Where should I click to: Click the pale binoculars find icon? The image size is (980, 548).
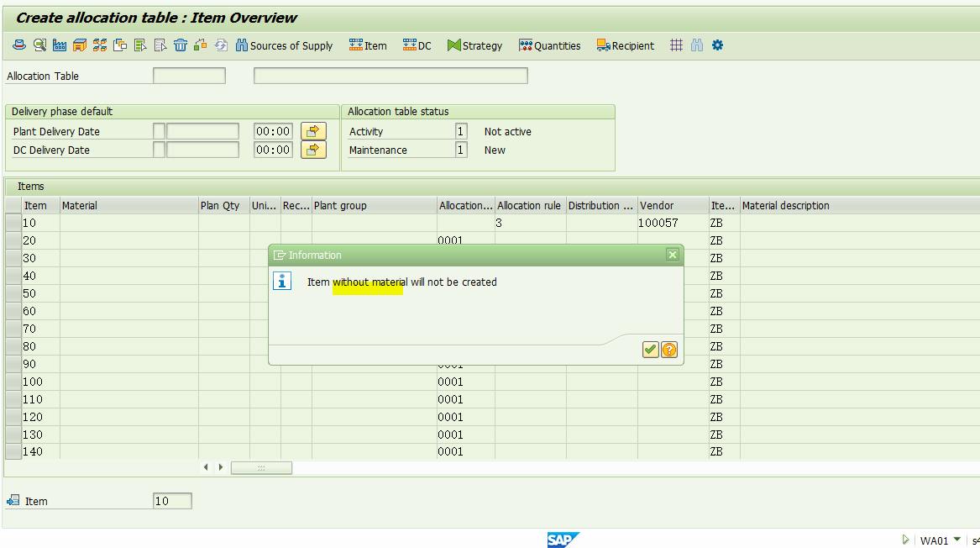click(697, 45)
